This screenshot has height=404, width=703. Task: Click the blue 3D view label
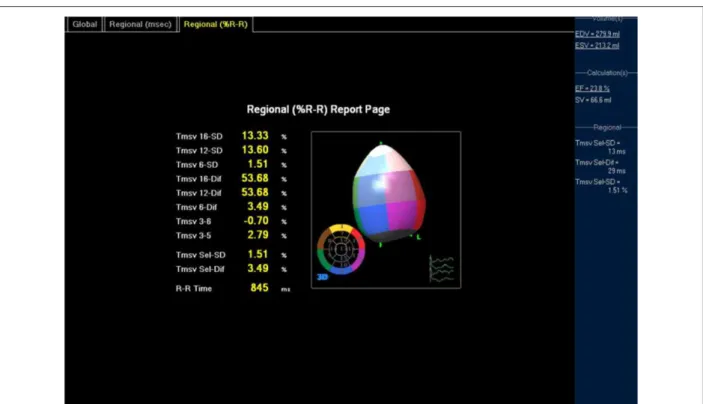322,277
